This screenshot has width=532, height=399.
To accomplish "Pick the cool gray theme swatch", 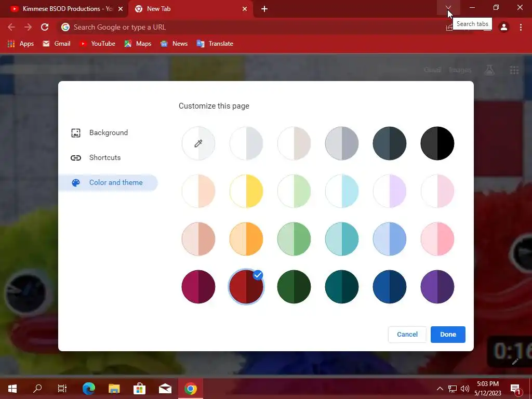I will [342, 143].
